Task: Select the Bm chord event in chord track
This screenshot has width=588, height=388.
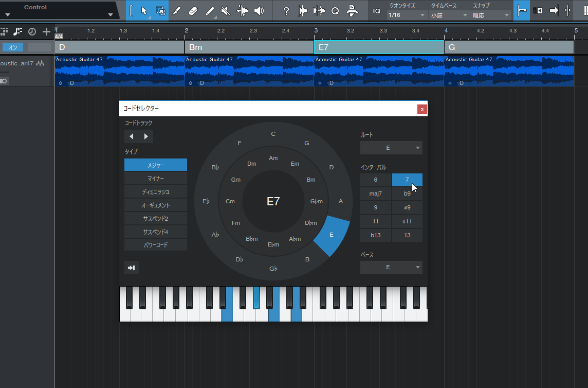Action: tap(249, 47)
